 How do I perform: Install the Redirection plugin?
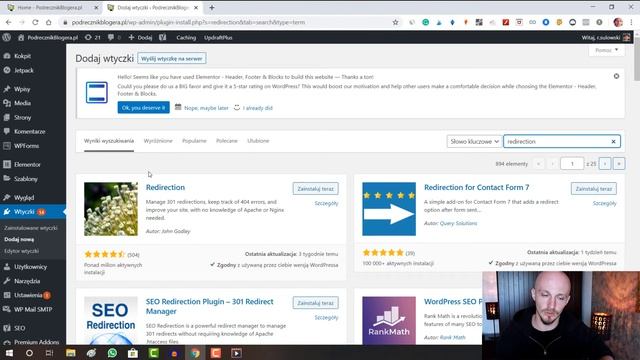tap(316, 189)
